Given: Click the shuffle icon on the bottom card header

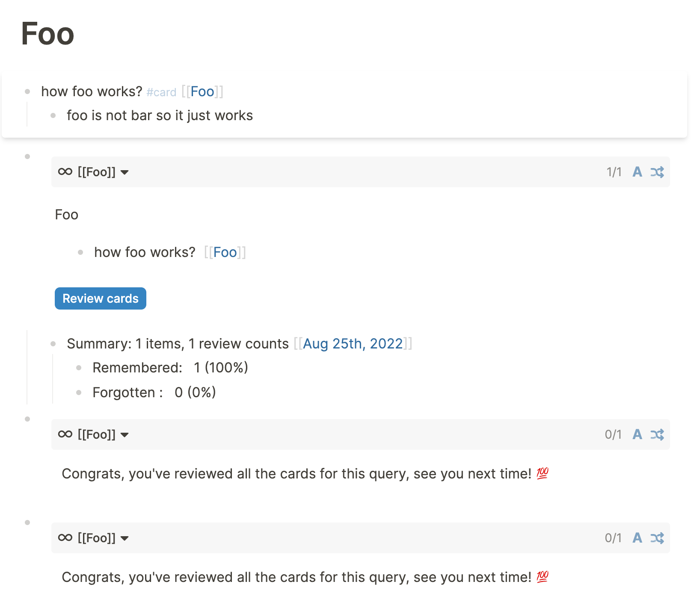Looking at the screenshot, I should (658, 538).
